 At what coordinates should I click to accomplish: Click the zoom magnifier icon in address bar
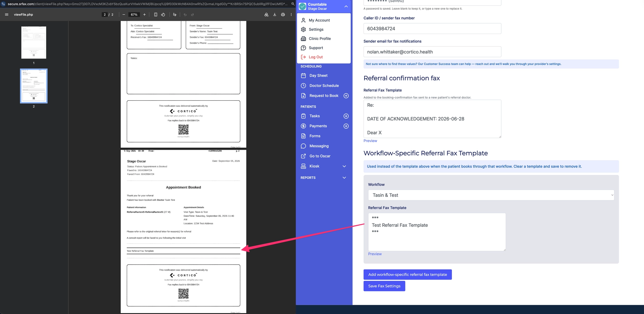293,4
